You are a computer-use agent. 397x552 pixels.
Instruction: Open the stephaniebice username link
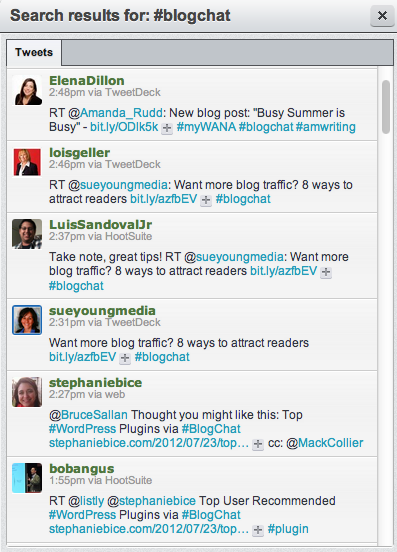click(x=95, y=383)
